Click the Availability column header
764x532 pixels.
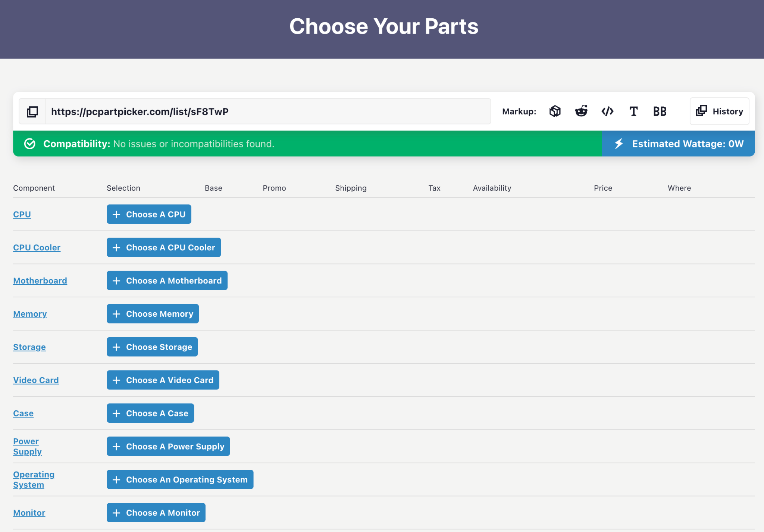click(x=492, y=188)
